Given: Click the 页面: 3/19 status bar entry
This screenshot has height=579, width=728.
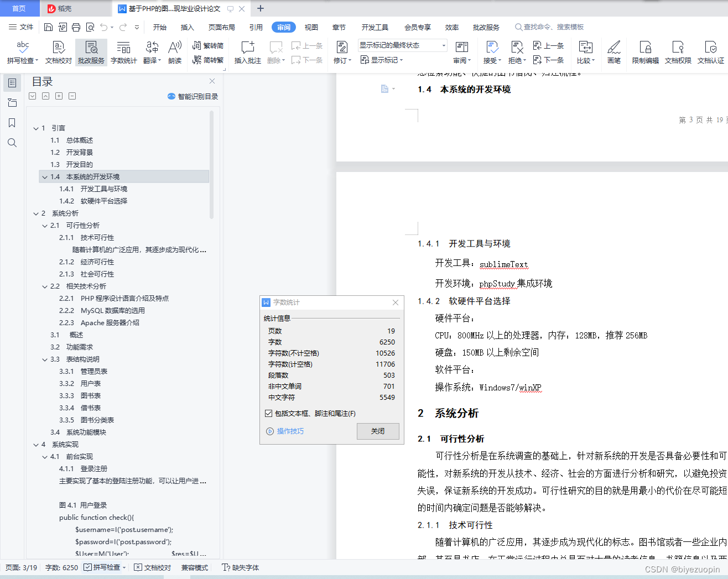Looking at the screenshot, I should tap(22, 567).
